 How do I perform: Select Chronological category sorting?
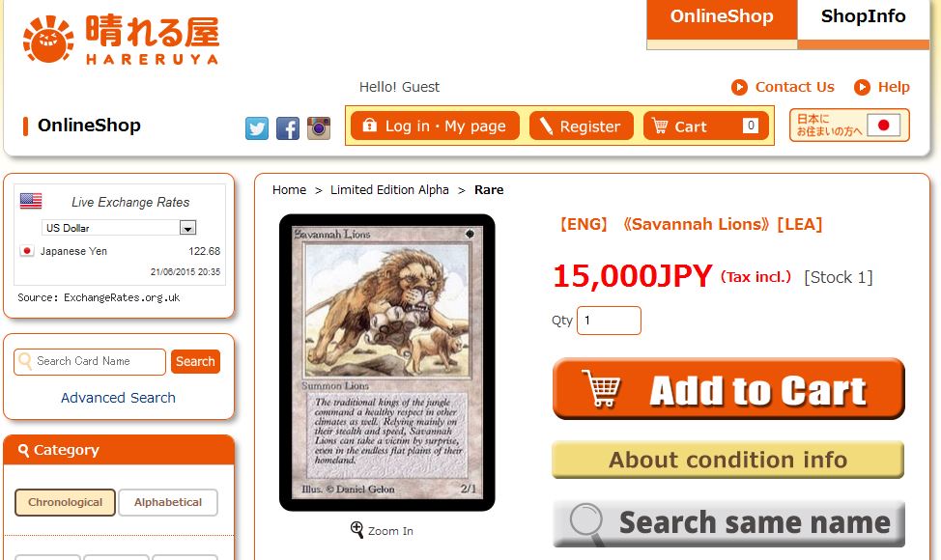(65, 502)
